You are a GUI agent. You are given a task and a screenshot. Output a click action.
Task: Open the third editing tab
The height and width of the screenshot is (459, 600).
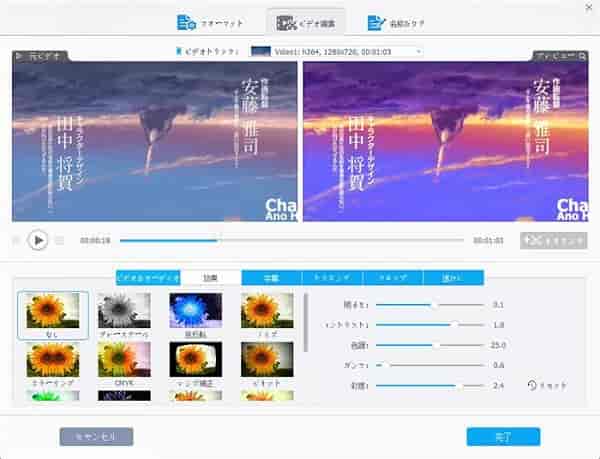coord(271,278)
